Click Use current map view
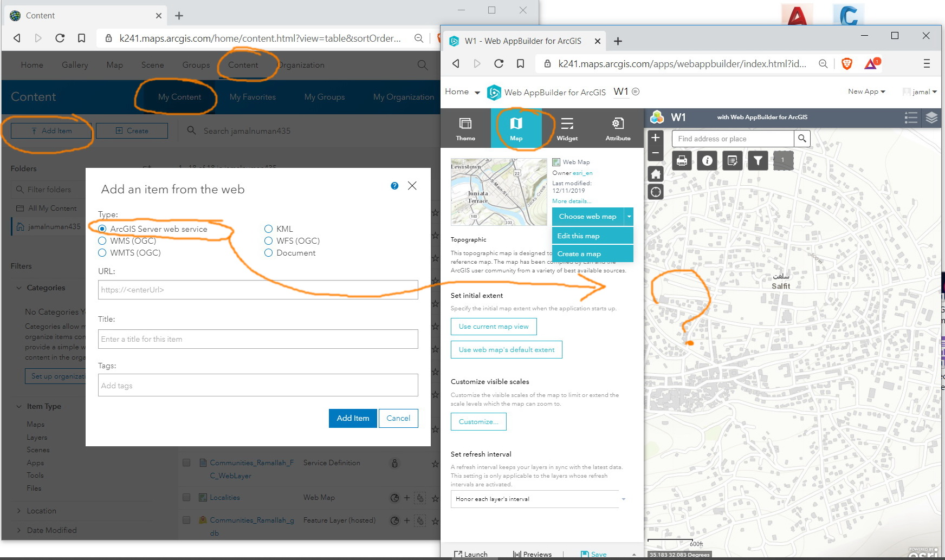 pyautogui.click(x=494, y=327)
